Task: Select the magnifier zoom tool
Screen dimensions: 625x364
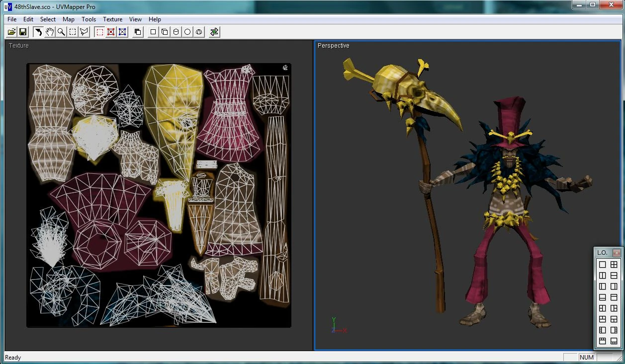Action: [61, 32]
